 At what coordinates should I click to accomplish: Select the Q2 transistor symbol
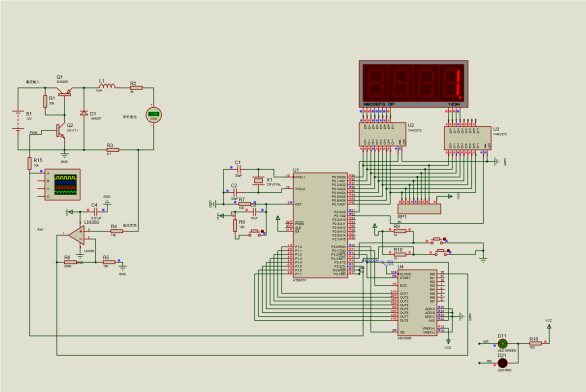click(x=60, y=130)
